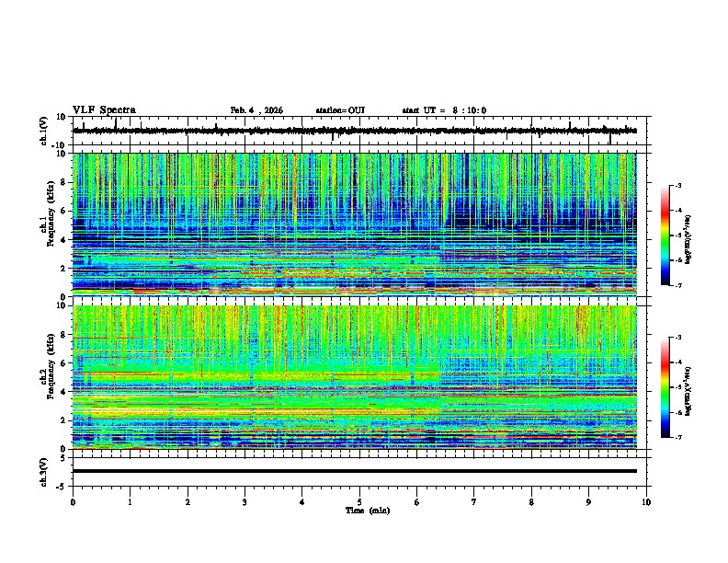728x563 pixels.
Task: Click the lower color bar log(PSD) label
Action: [x=688, y=391]
